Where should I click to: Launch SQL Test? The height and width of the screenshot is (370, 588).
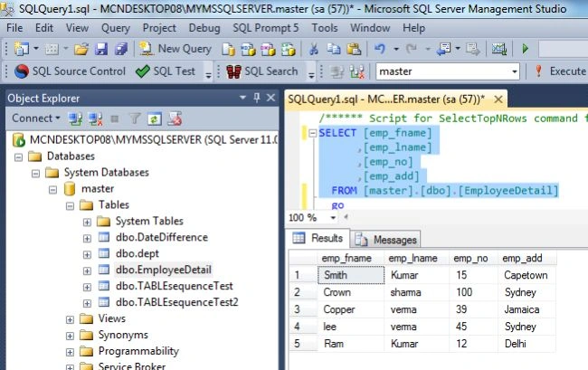tap(166, 71)
